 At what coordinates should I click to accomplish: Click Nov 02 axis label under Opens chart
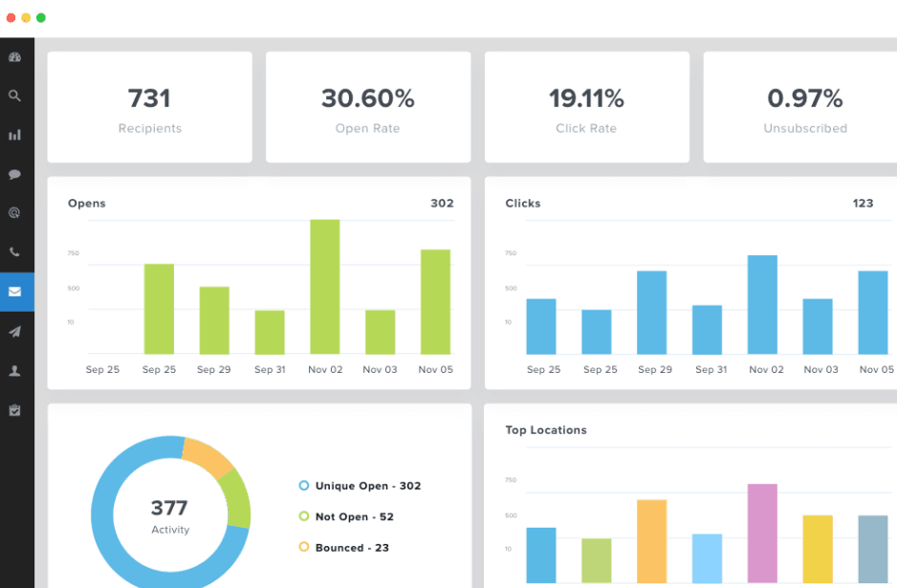click(325, 369)
